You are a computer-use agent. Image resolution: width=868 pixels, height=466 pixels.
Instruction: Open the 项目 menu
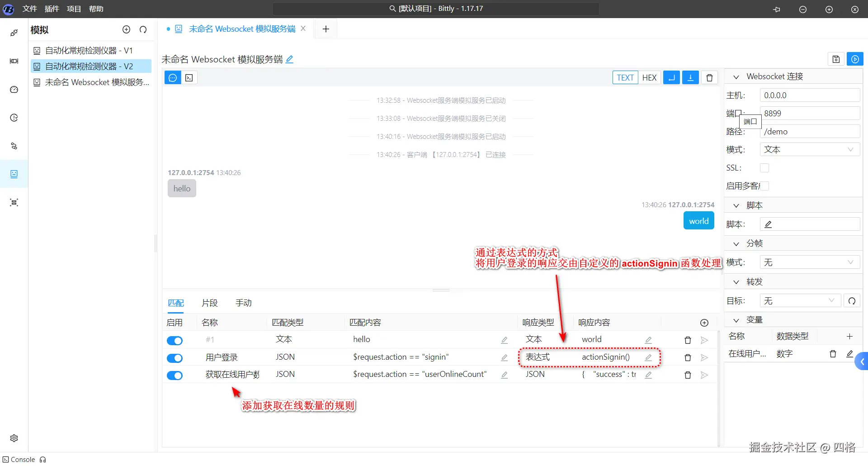(74, 9)
